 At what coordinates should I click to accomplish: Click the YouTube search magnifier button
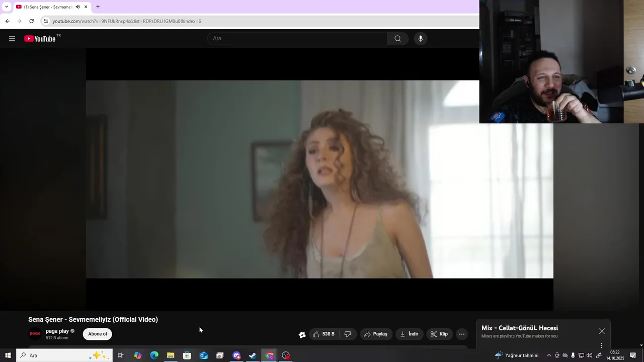[x=397, y=39]
